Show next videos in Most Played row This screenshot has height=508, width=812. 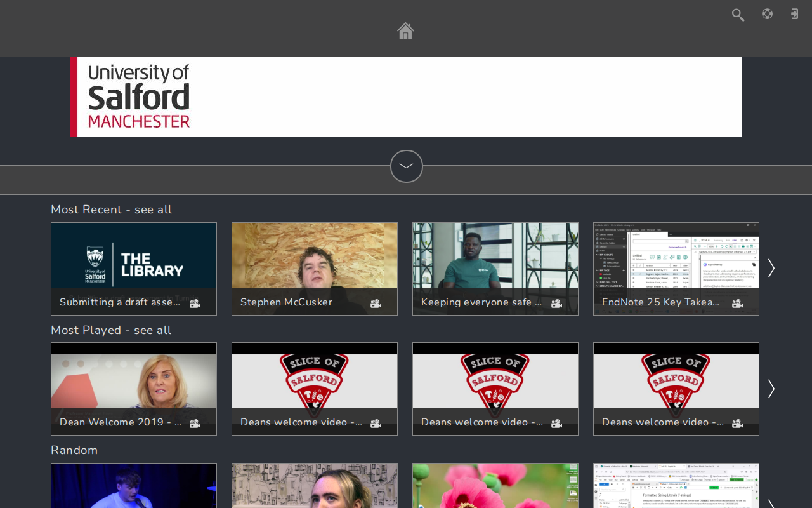pos(771,389)
